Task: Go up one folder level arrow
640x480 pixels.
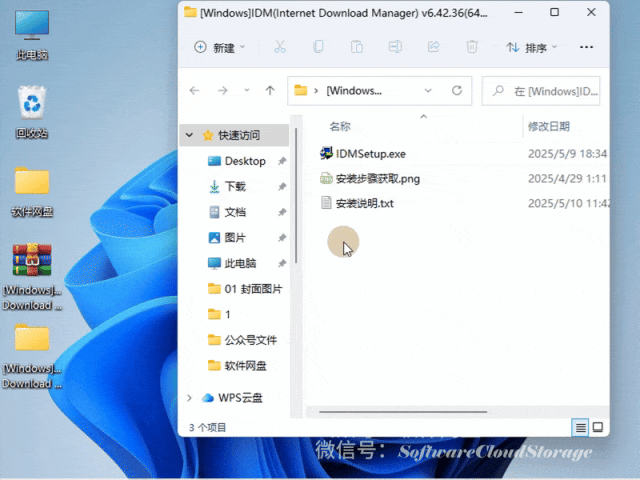Action: coord(270,90)
